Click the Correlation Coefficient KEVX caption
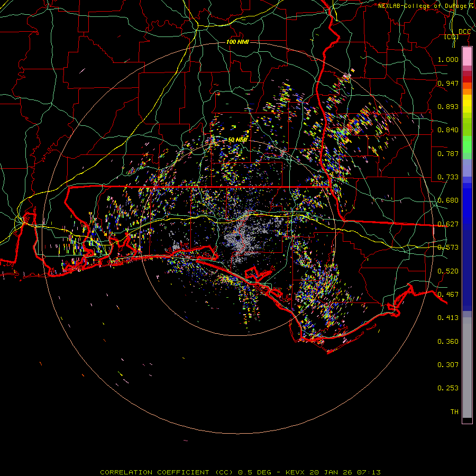This screenshot has width=476, height=476. point(240,472)
